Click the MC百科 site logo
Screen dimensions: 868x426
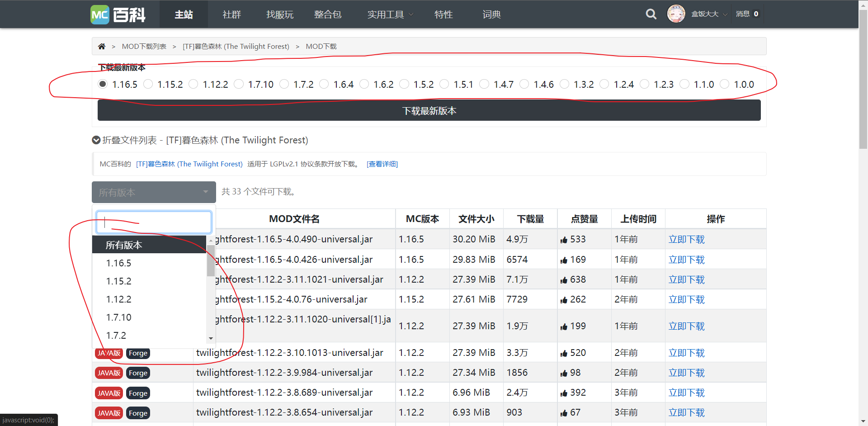[118, 14]
